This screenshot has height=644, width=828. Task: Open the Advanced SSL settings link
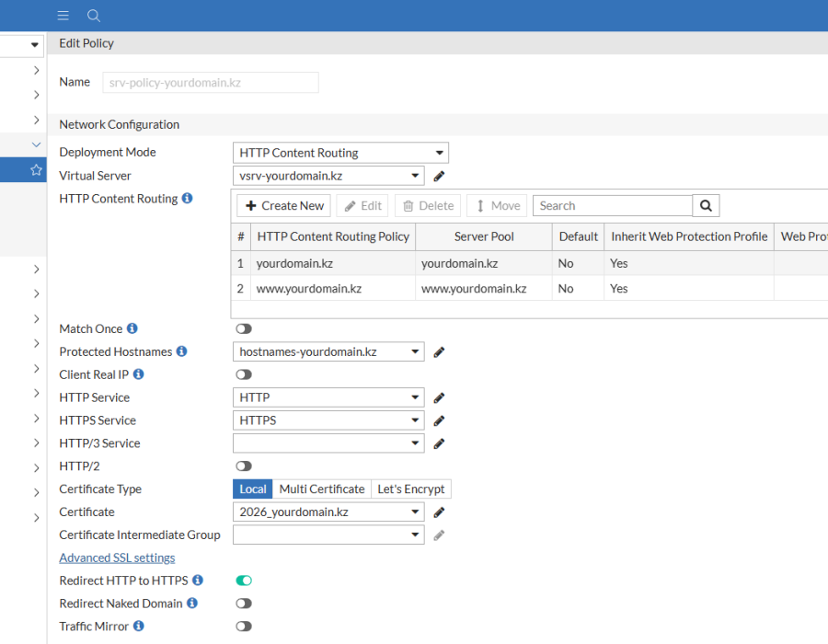pos(117,558)
